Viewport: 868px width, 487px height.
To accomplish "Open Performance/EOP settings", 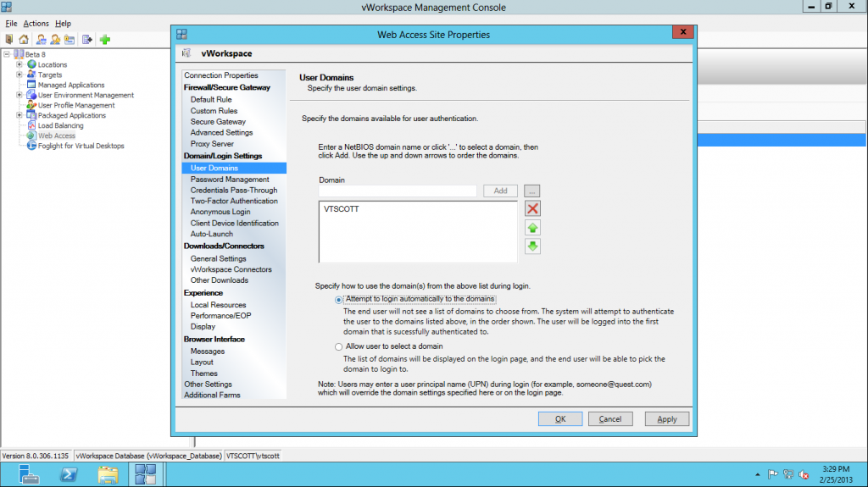I will click(x=221, y=315).
